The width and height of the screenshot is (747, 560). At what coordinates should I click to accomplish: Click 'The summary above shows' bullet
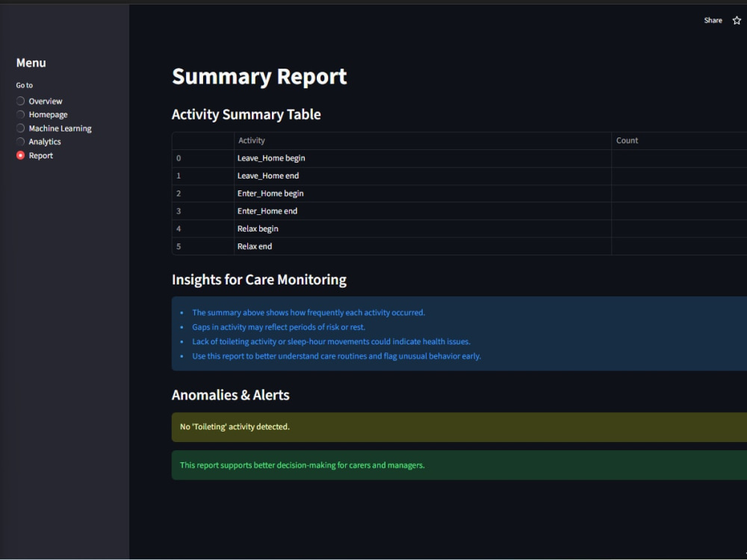tap(309, 312)
